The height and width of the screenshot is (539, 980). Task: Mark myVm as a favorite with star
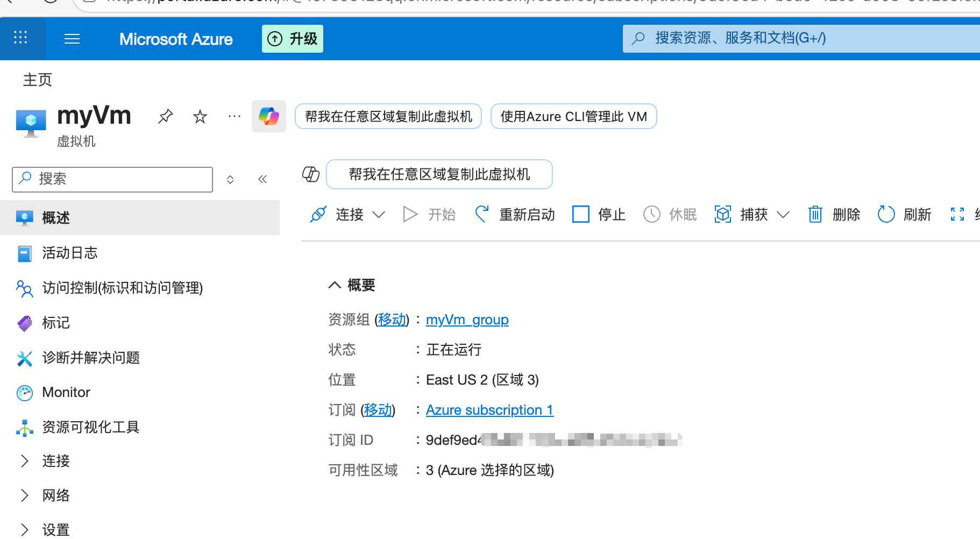click(200, 116)
